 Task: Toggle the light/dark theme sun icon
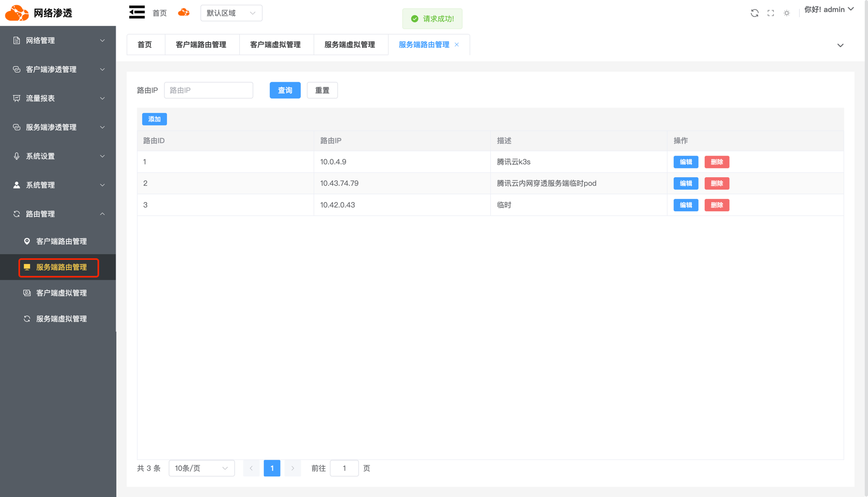[786, 13]
